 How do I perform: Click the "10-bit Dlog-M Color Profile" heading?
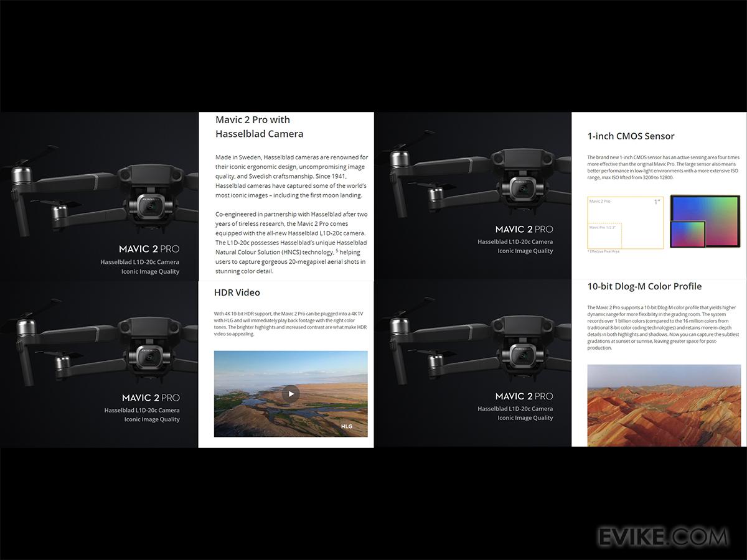tap(644, 286)
